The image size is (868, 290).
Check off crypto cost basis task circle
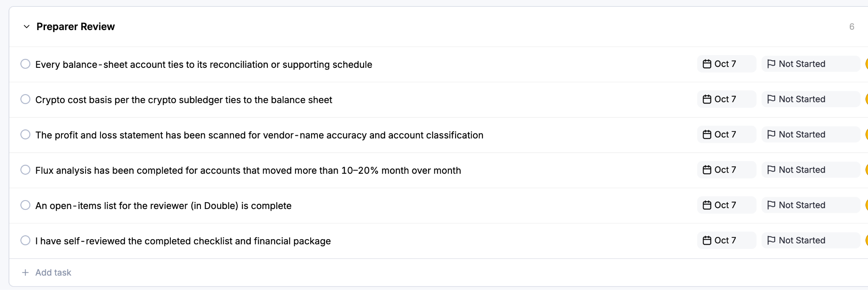tap(25, 99)
